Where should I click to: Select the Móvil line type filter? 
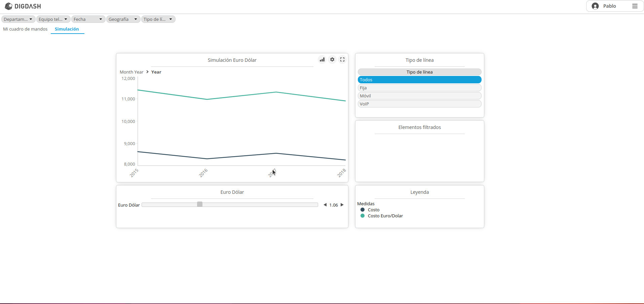click(x=419, y=96)
